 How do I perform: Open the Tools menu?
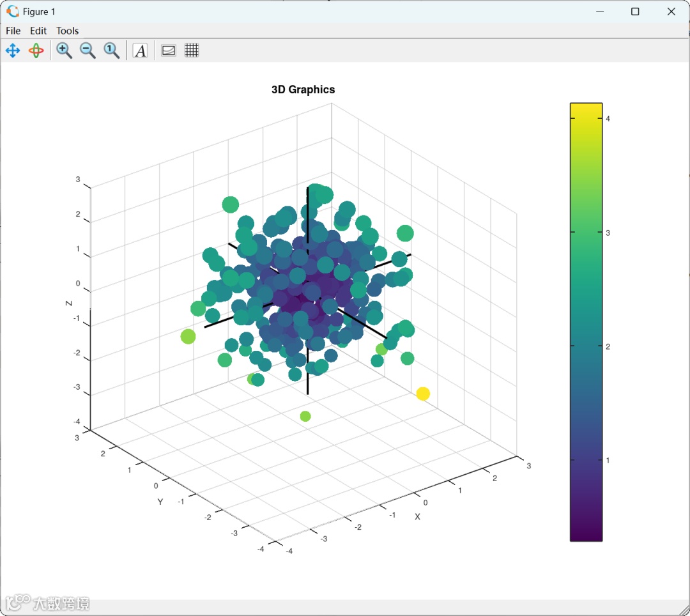(67, 31)
